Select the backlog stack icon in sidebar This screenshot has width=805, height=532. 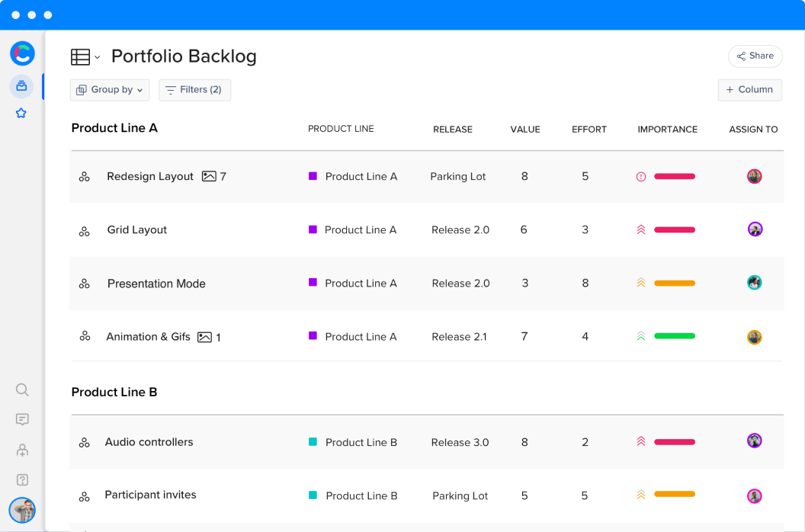coord(21,86)
